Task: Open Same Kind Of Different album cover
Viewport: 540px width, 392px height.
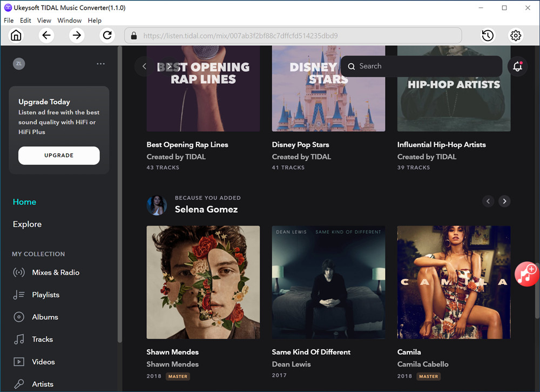Action: 328,282
